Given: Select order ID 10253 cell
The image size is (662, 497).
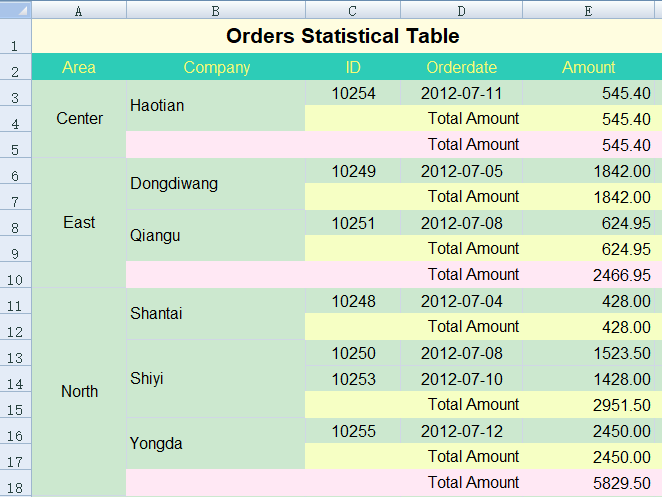Looking at the screenshot, I should tap(353, 379).
